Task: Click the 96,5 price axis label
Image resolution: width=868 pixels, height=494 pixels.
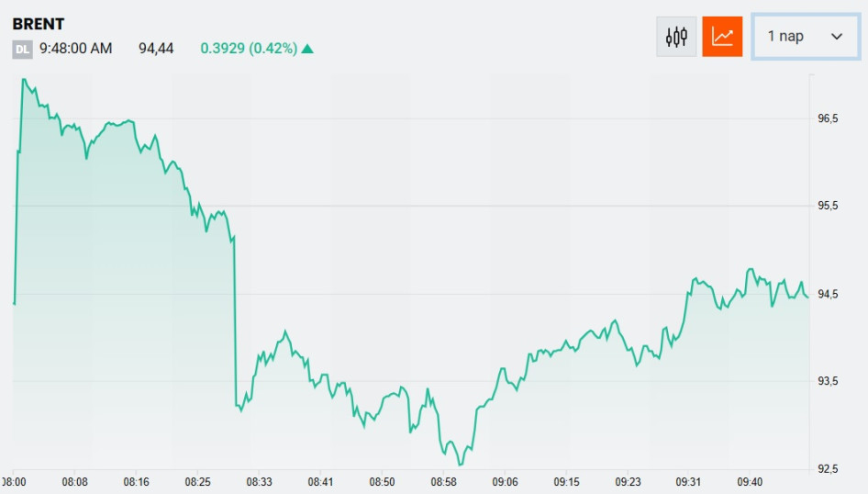Action: tap(828, 119)
